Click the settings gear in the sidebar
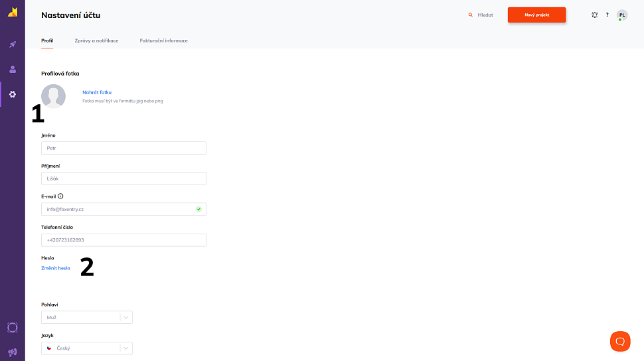 click(12, 94)
